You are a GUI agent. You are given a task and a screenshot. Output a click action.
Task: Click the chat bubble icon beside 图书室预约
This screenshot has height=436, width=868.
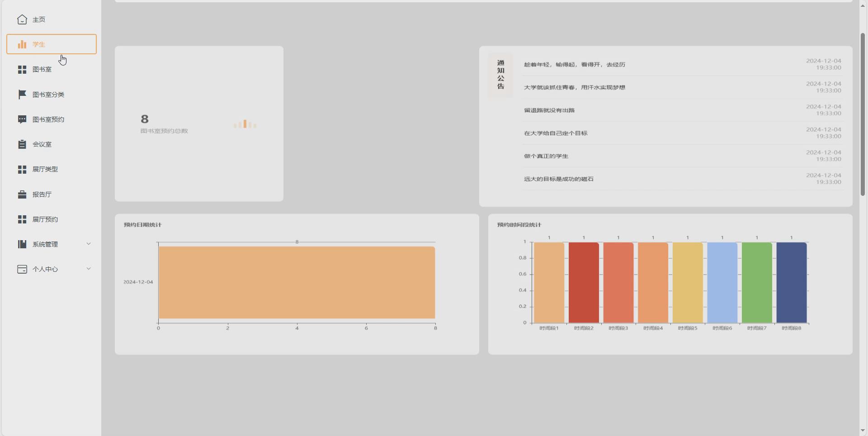tap(22, 119)
